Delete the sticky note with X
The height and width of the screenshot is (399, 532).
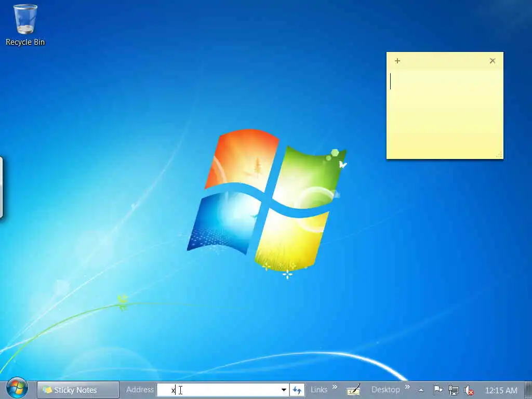tap(493, 61)
